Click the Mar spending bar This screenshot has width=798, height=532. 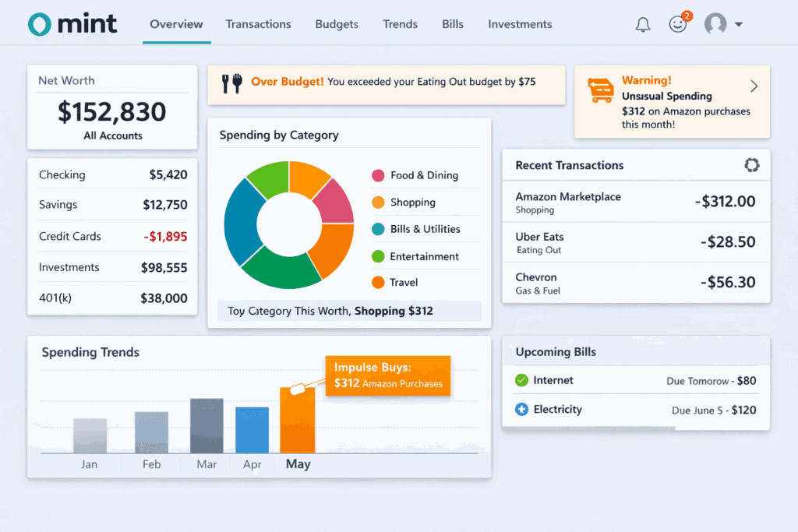(x=207, y=426)
